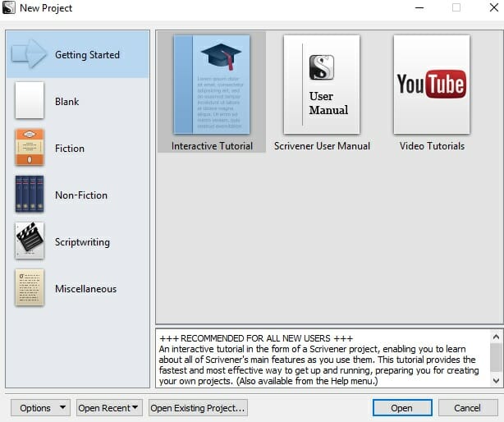Choose the orange Fiction book icon

pos(30,147)
